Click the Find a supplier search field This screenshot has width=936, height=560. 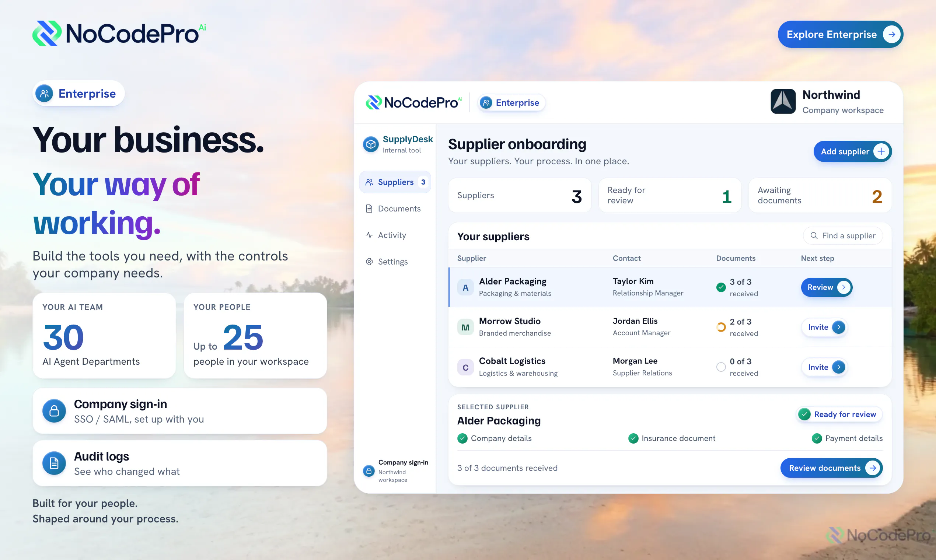[x=842, y=235]
